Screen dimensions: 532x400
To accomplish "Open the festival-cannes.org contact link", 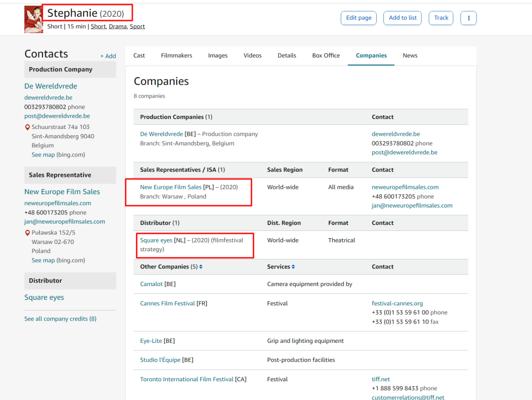I will point(397,303).
